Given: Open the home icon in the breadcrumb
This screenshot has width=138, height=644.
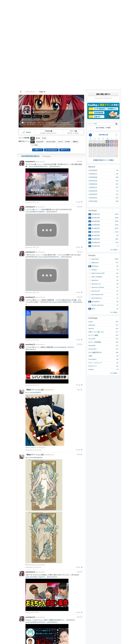Looking at the screenshot, I should tap(21, 92).
